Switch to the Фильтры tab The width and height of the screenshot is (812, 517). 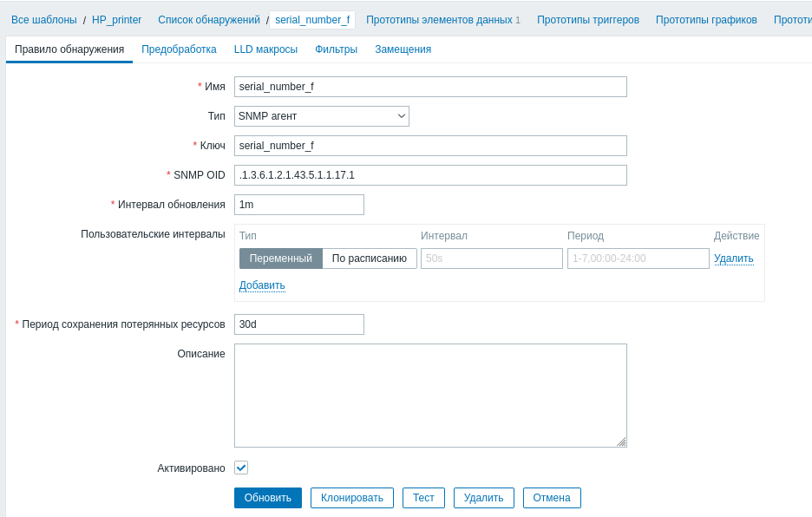pos(337,49)
